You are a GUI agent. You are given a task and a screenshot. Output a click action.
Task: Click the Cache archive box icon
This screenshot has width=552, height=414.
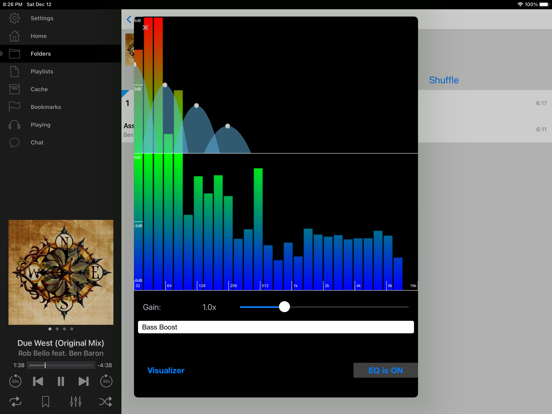click(14, 89)
